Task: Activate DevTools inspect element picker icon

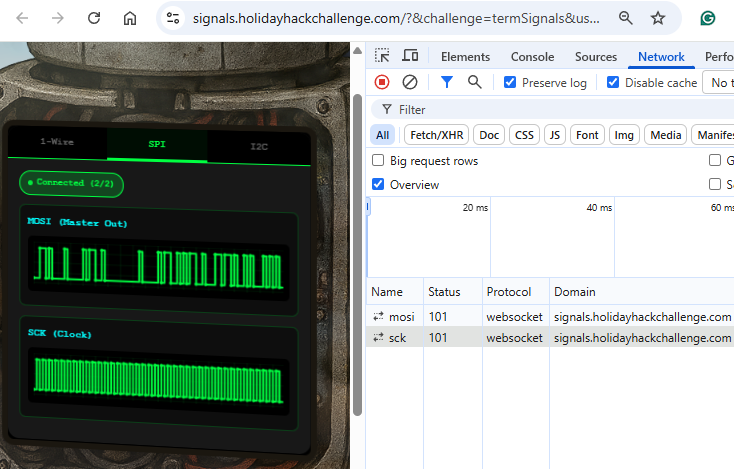Action: point(383,57)
